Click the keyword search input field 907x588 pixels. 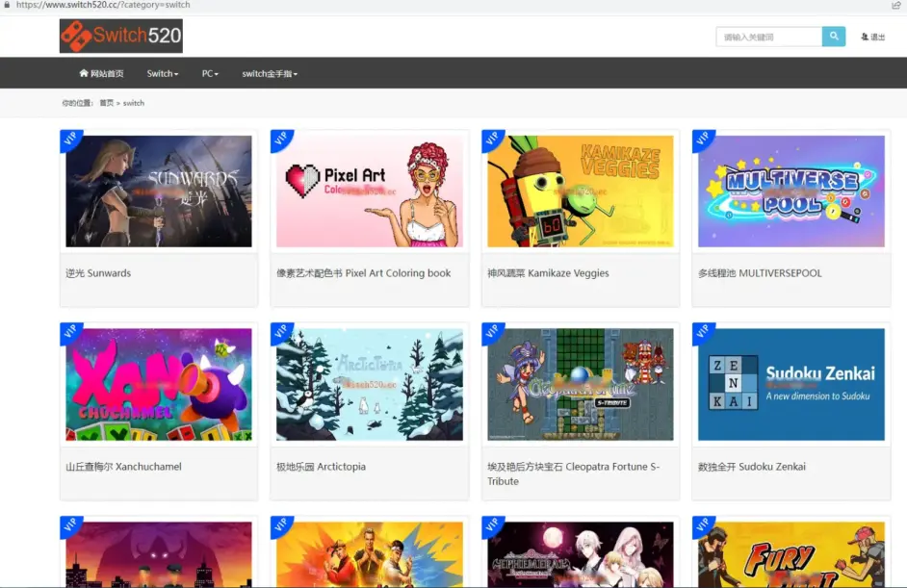(x=768, y=37)
